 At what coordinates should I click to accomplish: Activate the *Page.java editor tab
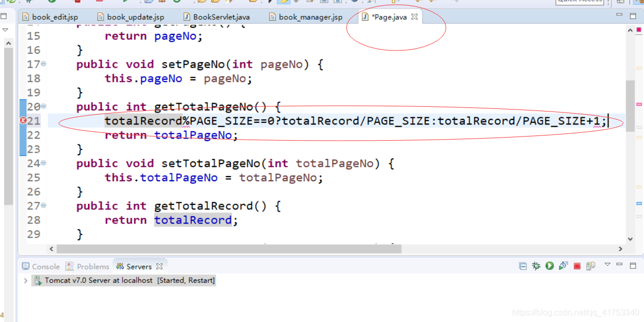389,17
